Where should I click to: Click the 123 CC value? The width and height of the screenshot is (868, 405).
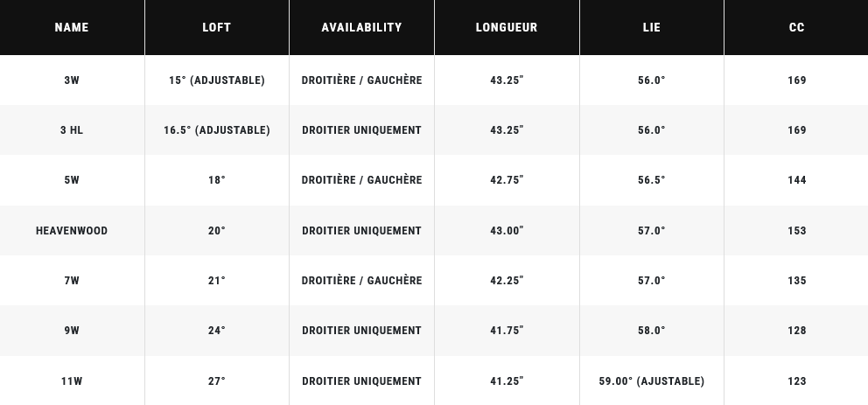point(796,381)
